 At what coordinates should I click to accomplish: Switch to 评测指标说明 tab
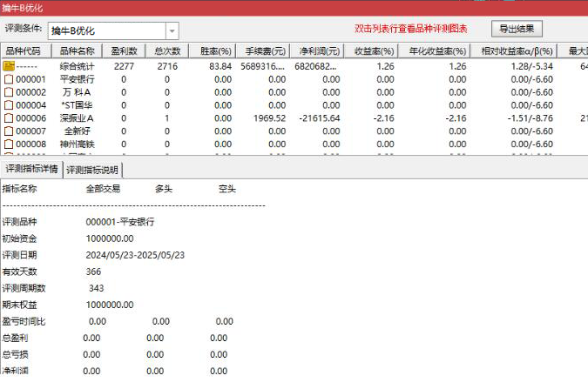(x=92, y=171)
